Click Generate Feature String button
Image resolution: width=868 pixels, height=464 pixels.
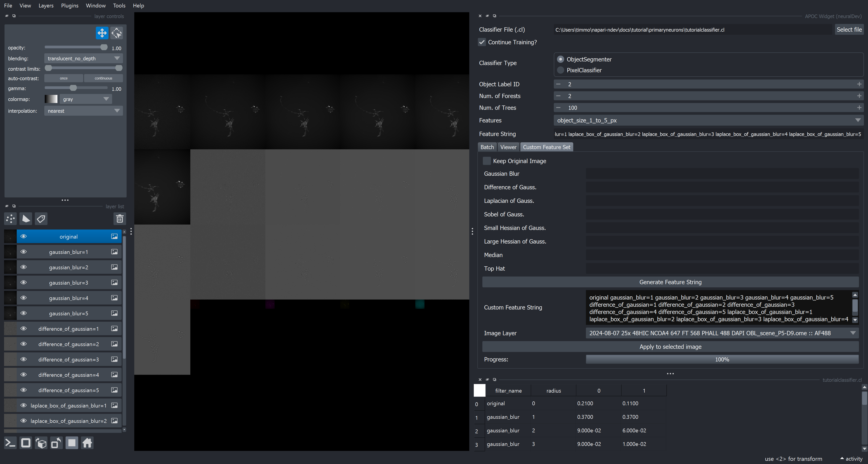coord(670,282)
